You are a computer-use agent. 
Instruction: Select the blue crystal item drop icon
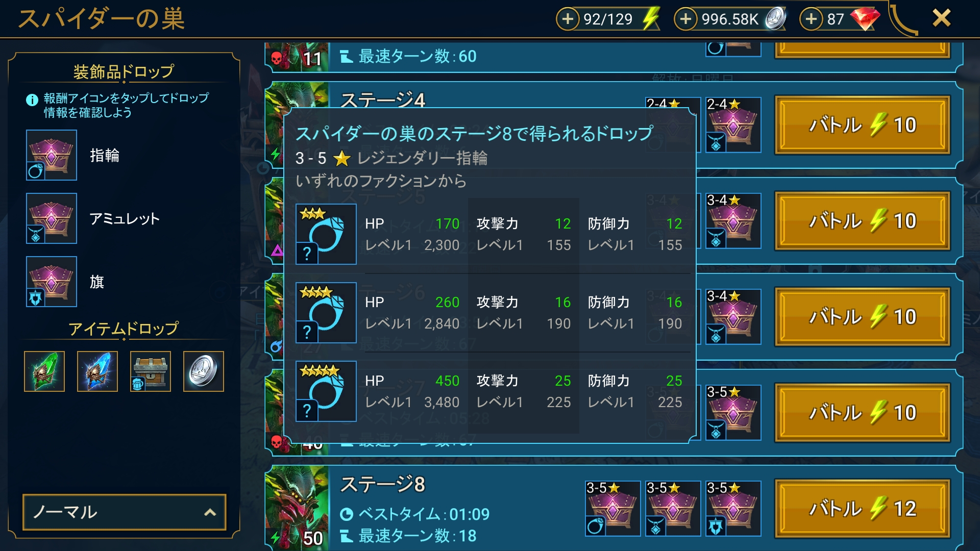97,371
